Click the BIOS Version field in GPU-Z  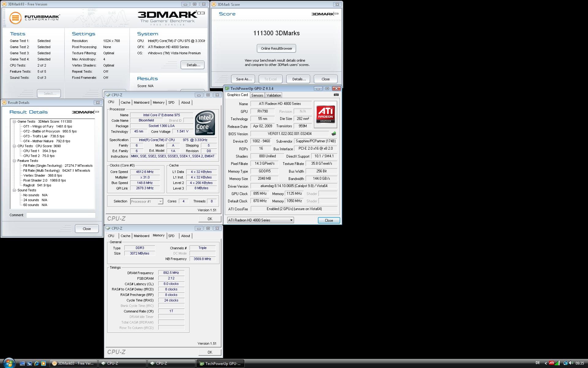point(290,134)
